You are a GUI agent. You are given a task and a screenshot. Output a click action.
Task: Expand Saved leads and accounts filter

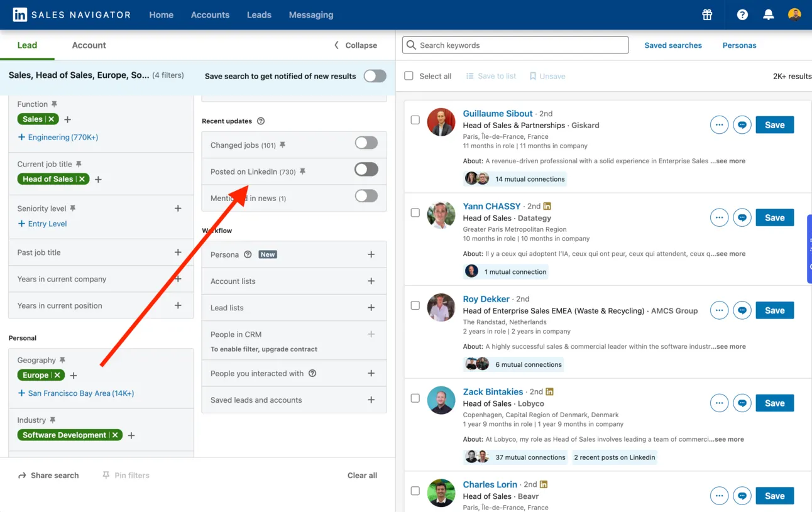click(x=371, y=400)
